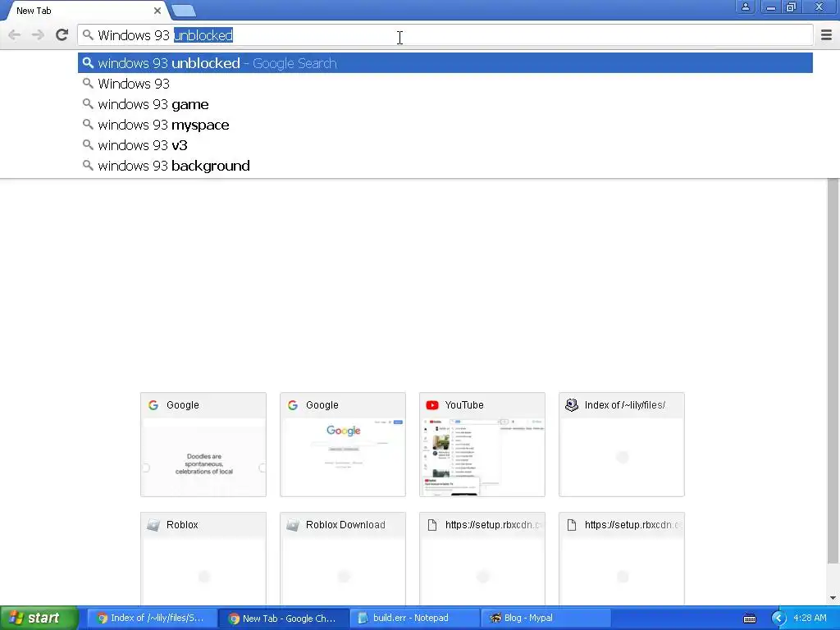
Task: Expand hidden tray icons with the arrow
Action: point(778,619)
